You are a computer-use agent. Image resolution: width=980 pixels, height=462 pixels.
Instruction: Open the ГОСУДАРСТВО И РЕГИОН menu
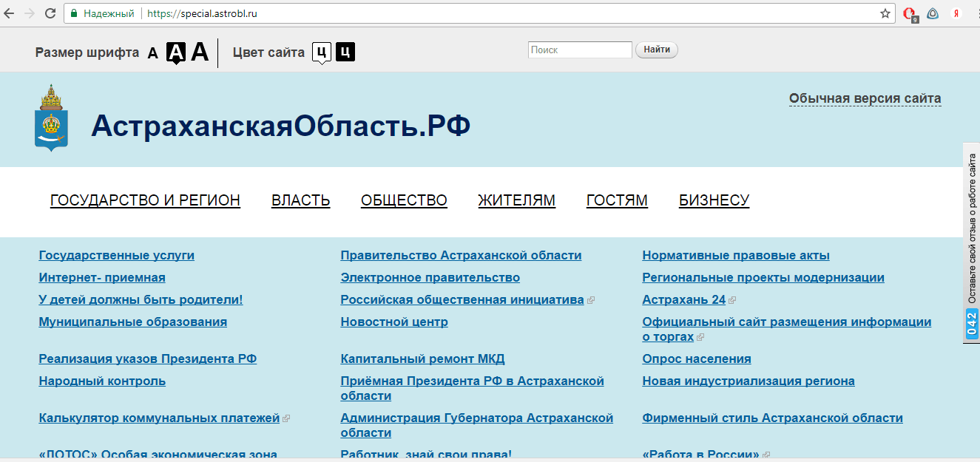click(145, 200)
